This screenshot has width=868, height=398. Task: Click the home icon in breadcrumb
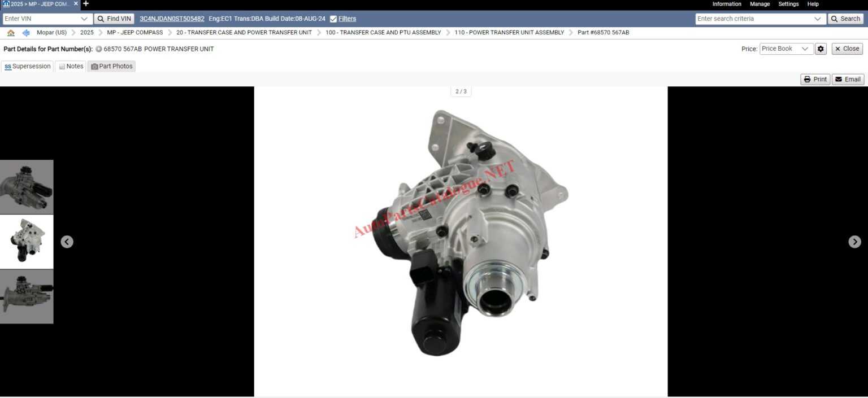[x=11, y=33]
